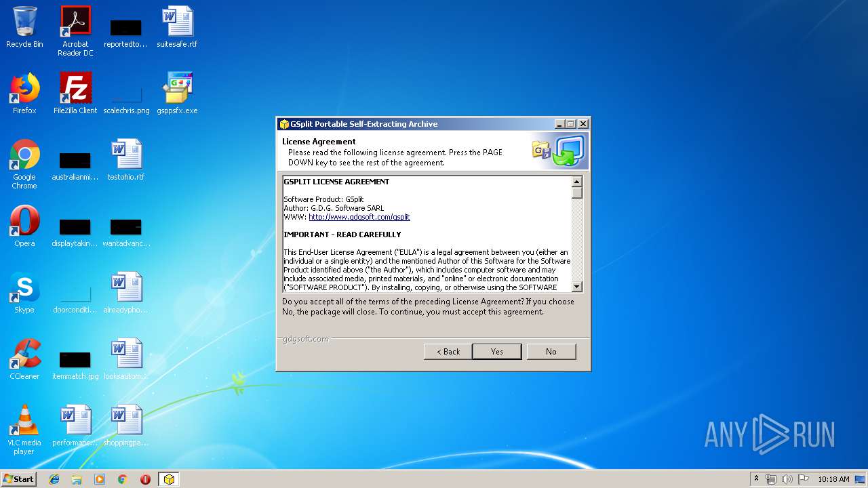Screen dimensions: 868x488
Task: Switch to GSplit installer taskbar item
Action: (169, 479)
